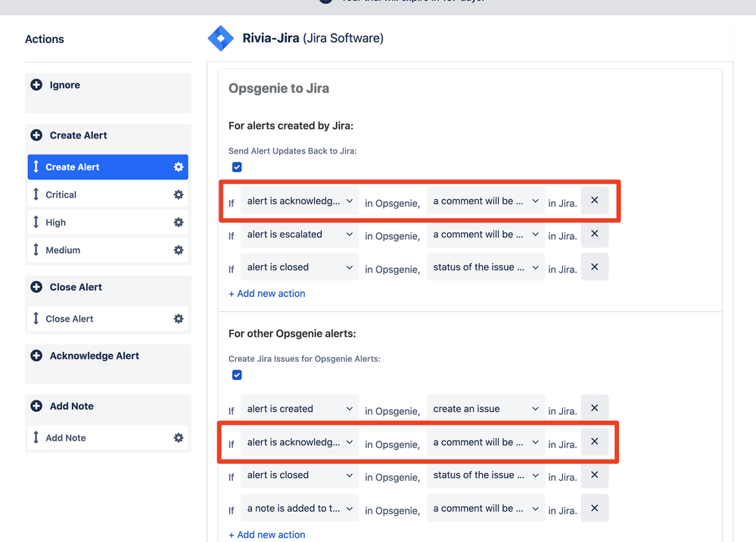Add new action for Jira-created alerts

point(266,293)
